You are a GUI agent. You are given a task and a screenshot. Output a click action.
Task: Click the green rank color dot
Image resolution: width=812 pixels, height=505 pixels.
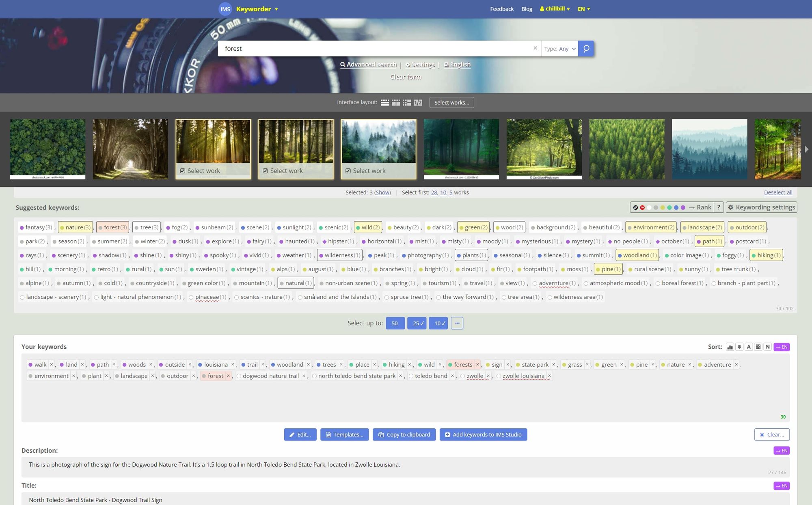[669, 207]
